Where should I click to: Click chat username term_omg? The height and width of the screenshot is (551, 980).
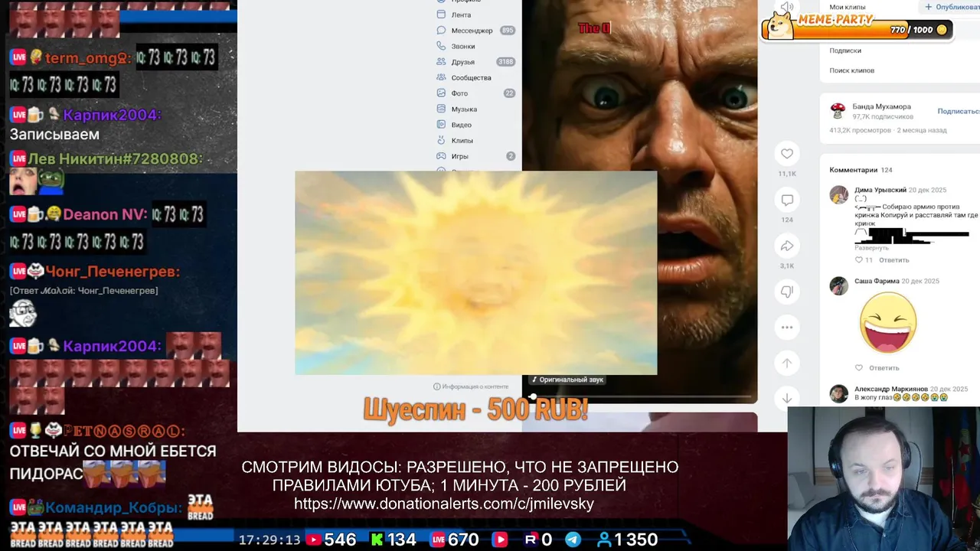coord(88,57)
